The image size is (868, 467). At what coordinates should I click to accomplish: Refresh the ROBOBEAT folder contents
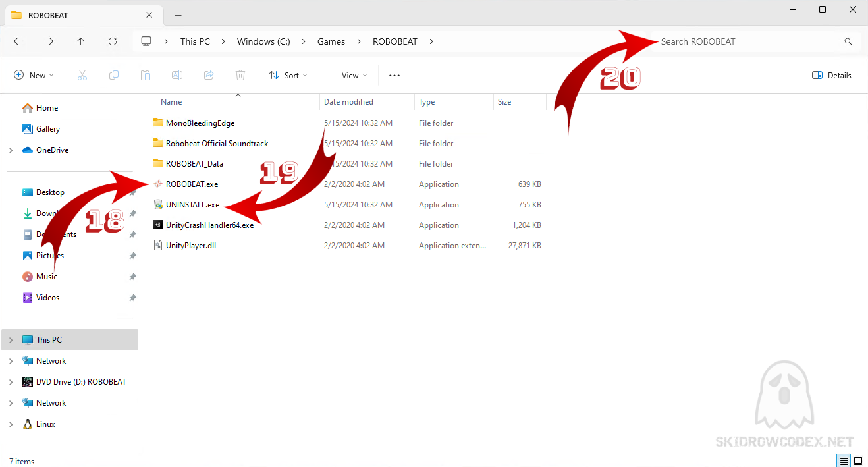pyautogui.click(x=113, y=41)
